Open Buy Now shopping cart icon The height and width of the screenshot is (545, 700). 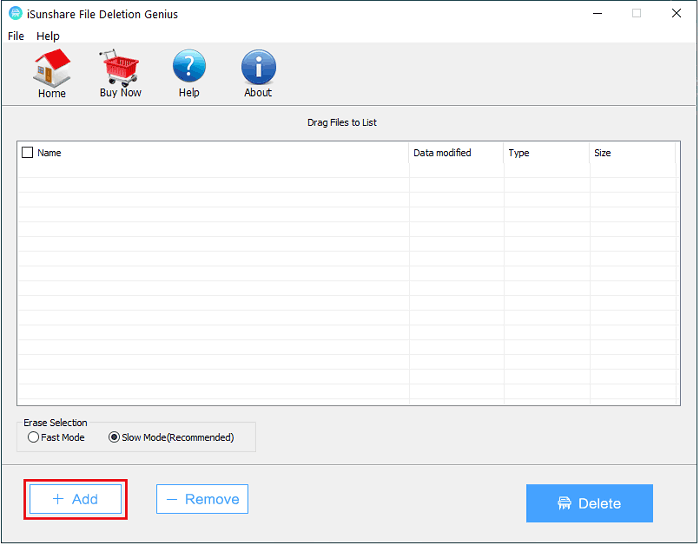coord(120,68)
